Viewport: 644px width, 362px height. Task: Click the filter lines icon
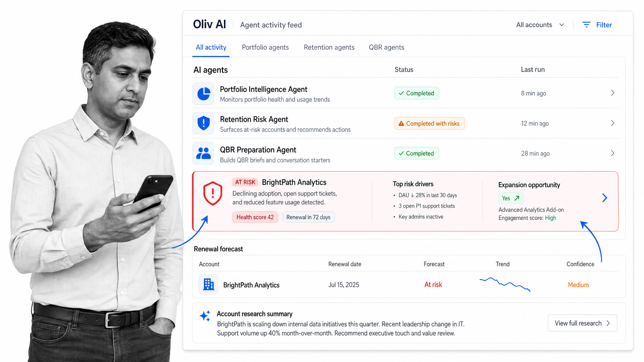(x=586, y=25)
